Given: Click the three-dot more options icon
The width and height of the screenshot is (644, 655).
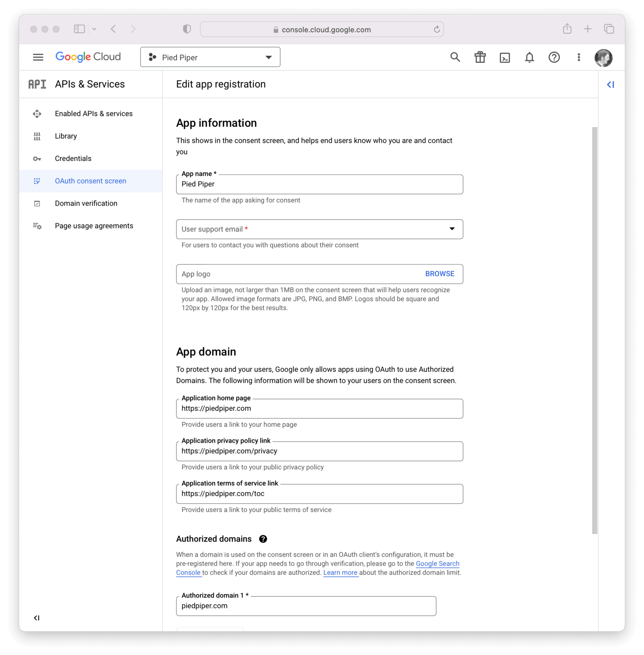Looking at the screenshot, I should (x=579, y=57).
